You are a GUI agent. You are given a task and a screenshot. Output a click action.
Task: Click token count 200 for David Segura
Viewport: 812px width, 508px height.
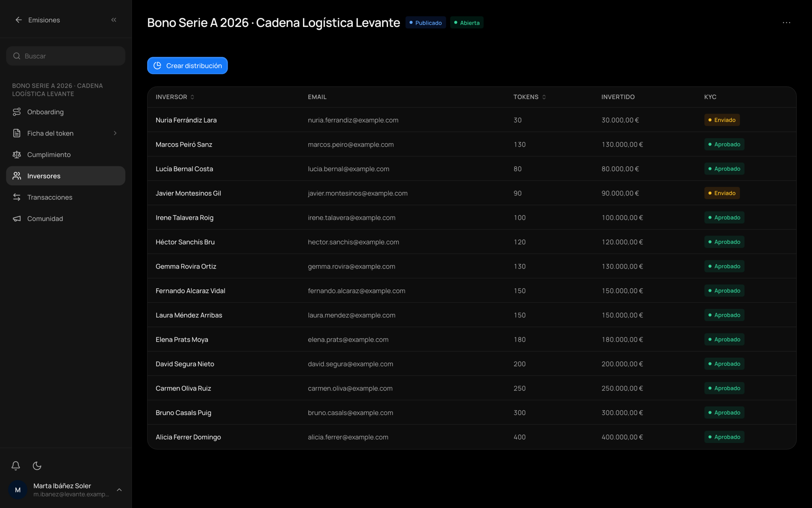coord(520,364)
